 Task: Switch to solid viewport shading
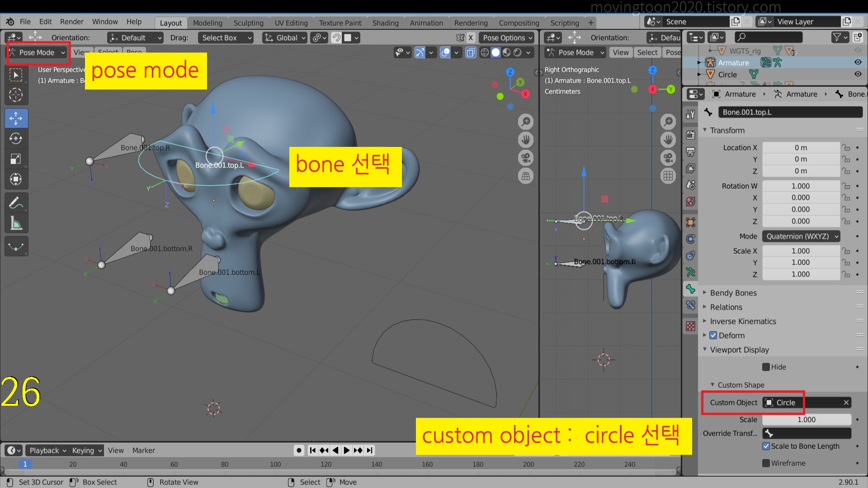click(x=496, y=52)
